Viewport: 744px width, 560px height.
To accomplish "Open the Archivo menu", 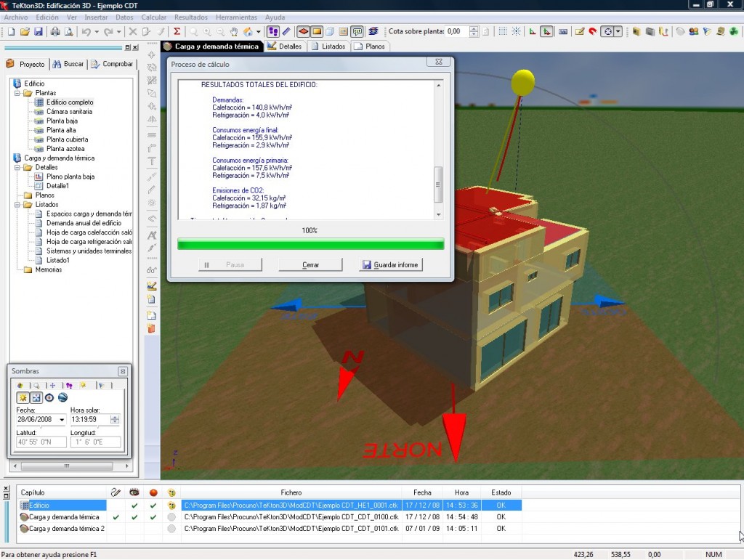I will click(x=16, y=17).
